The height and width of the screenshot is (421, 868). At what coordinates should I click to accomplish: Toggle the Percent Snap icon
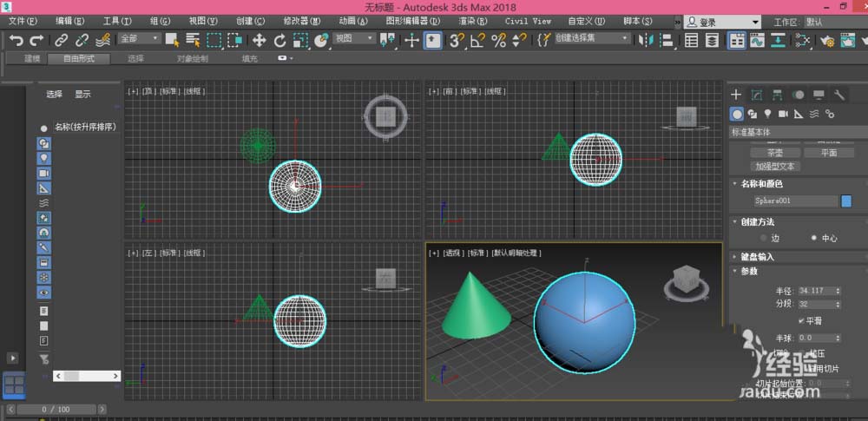499,40
